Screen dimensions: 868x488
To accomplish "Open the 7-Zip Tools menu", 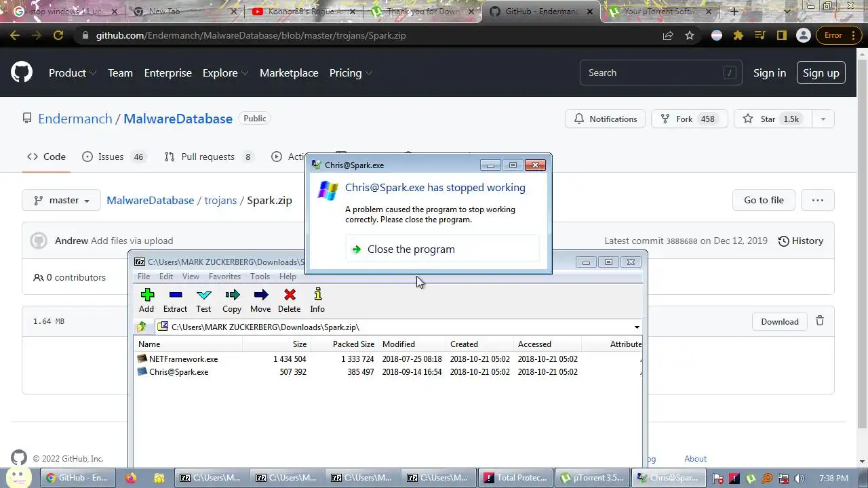I will point(260,277).
